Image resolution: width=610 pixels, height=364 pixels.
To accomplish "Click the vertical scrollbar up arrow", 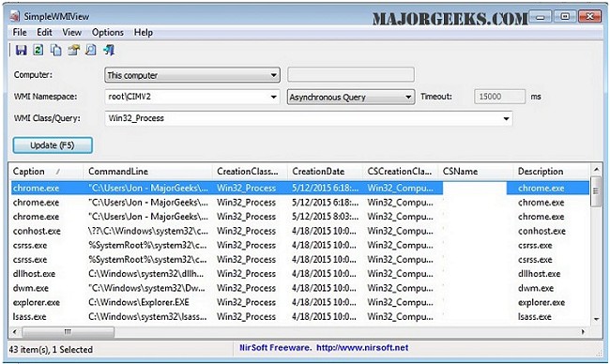I will point(596,170).
